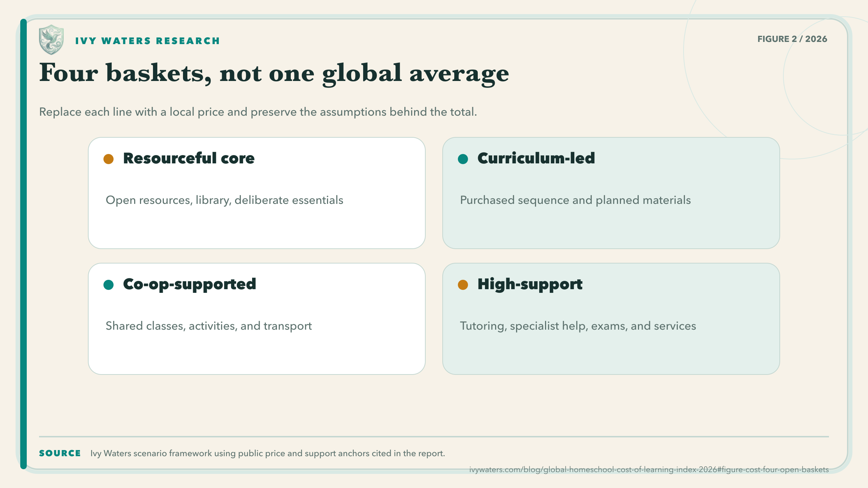Click the Shared classes, activities description
The image size is (868, 488).
[209, 326]
